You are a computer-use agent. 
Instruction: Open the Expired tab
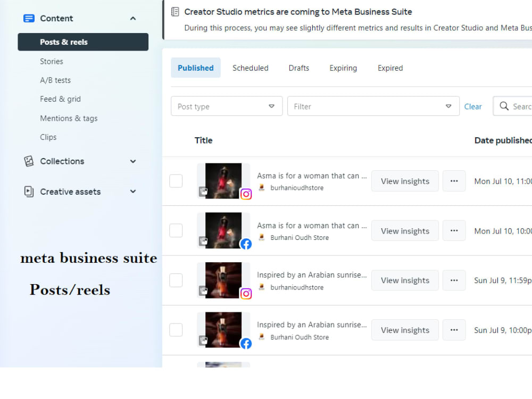click(x=390, y=68)
